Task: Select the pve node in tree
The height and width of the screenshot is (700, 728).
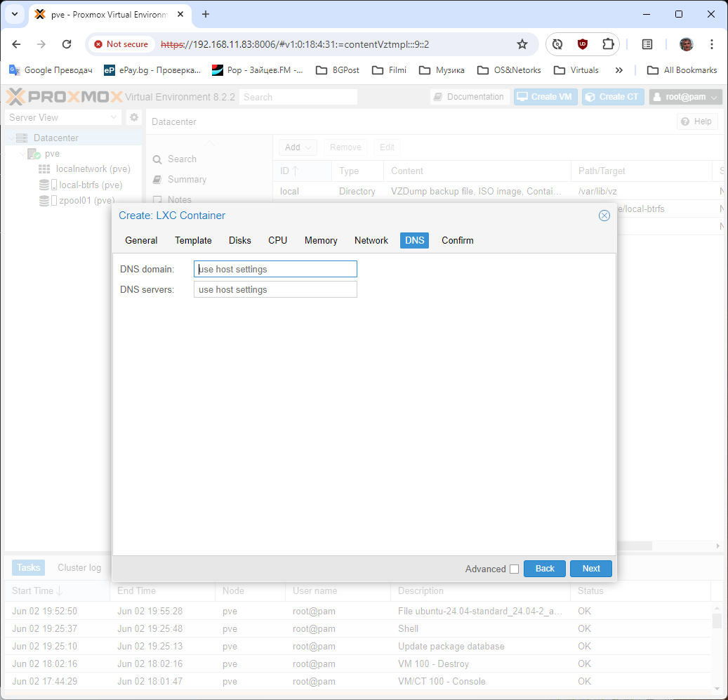Action: (x=52, y=154)
